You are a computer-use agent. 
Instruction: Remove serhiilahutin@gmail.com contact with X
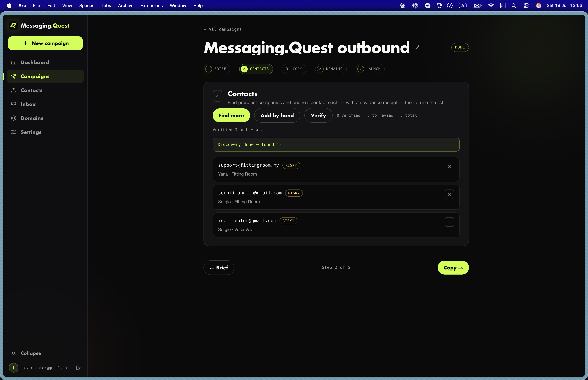(x=449, y=194)
